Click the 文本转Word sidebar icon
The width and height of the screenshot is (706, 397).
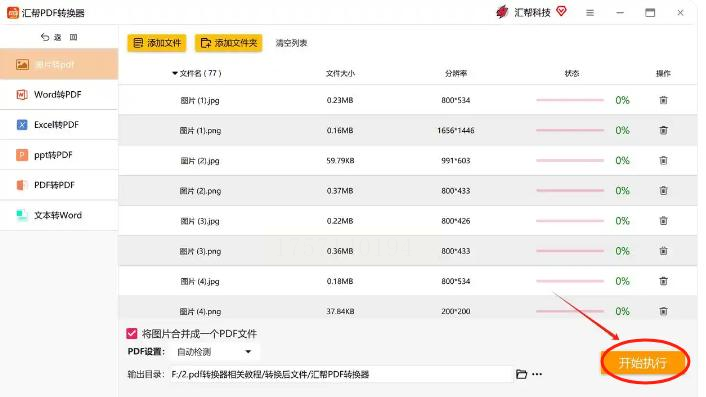point(22,215)
